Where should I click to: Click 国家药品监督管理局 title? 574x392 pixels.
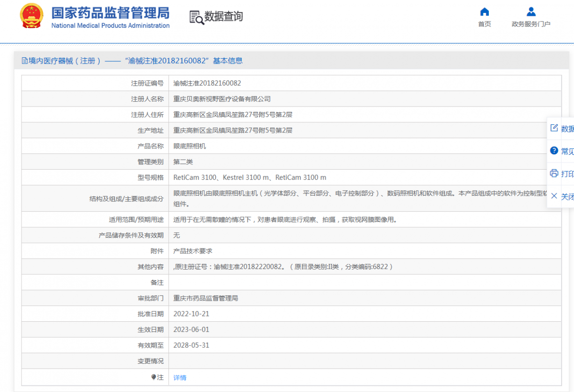(110, 13)
